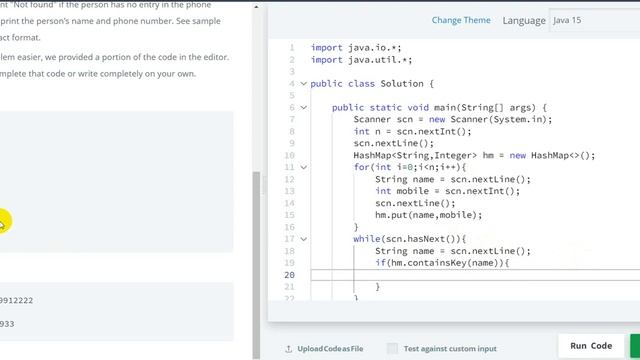The width and height of the screenshot is (640, 360).
Task: Click the Language label
Action: 524,20
